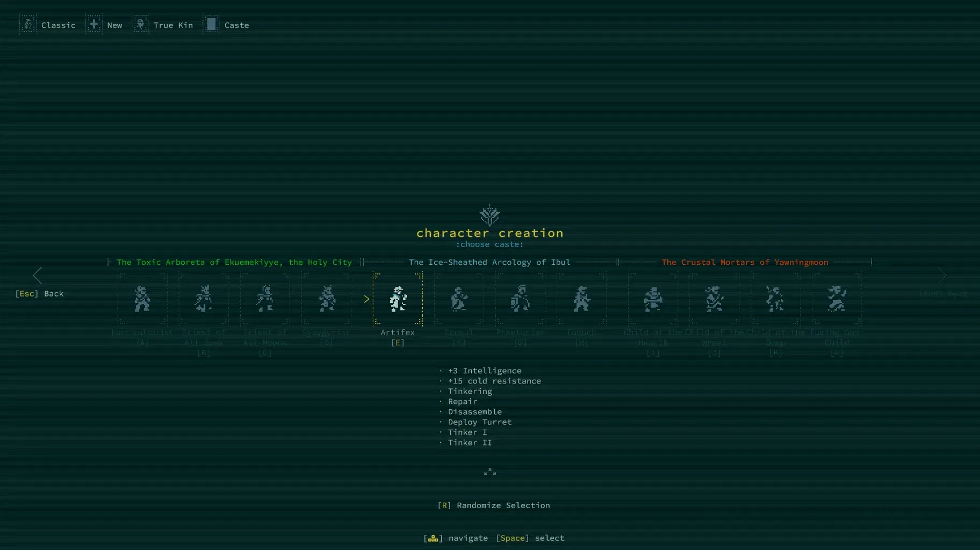Open the Classic breadcrumb step
980x550 pixels.
pos(59,25)
